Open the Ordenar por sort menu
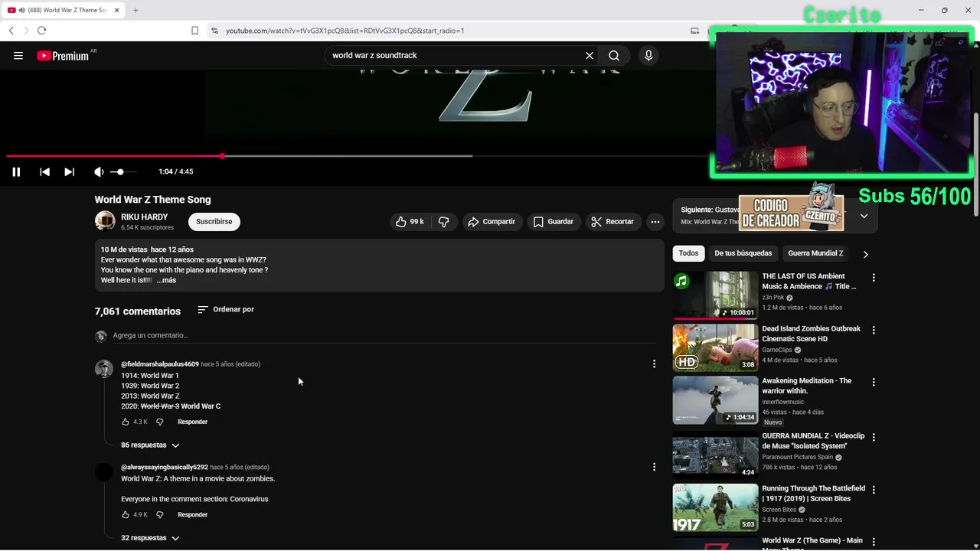Image resolution: width=980 pixels, height=551 pixels. pyautogui.click(x=226, y=309)
